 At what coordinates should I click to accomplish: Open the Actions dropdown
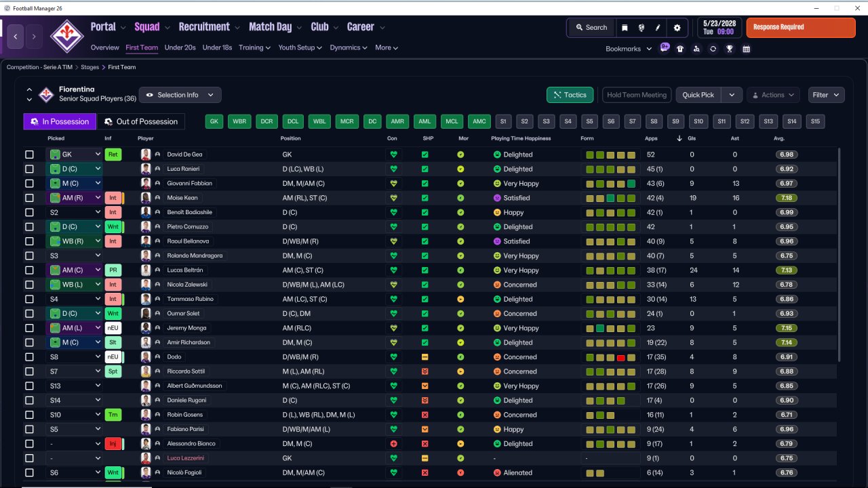click(773, 95)
